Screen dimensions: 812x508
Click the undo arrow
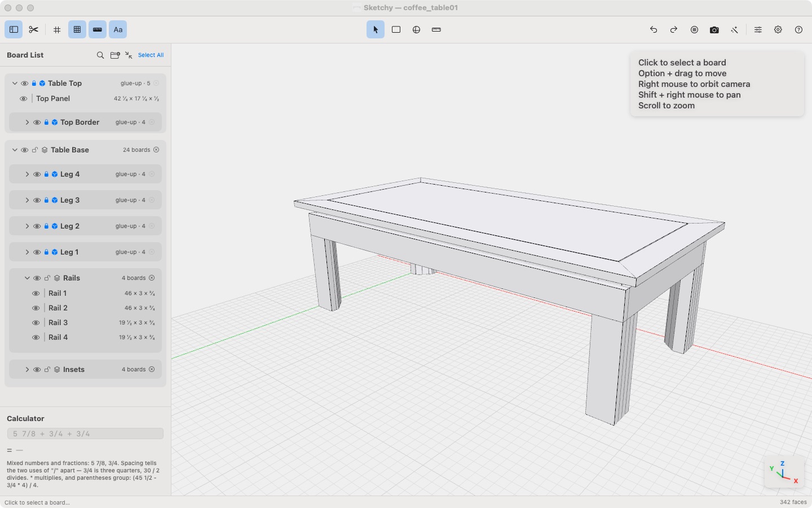[654, 29]
